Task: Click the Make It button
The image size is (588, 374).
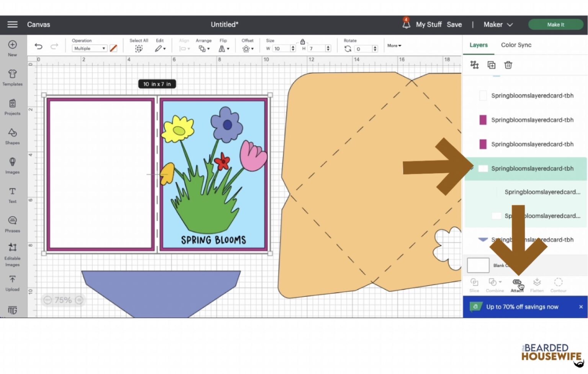Action: pos(555,25)
